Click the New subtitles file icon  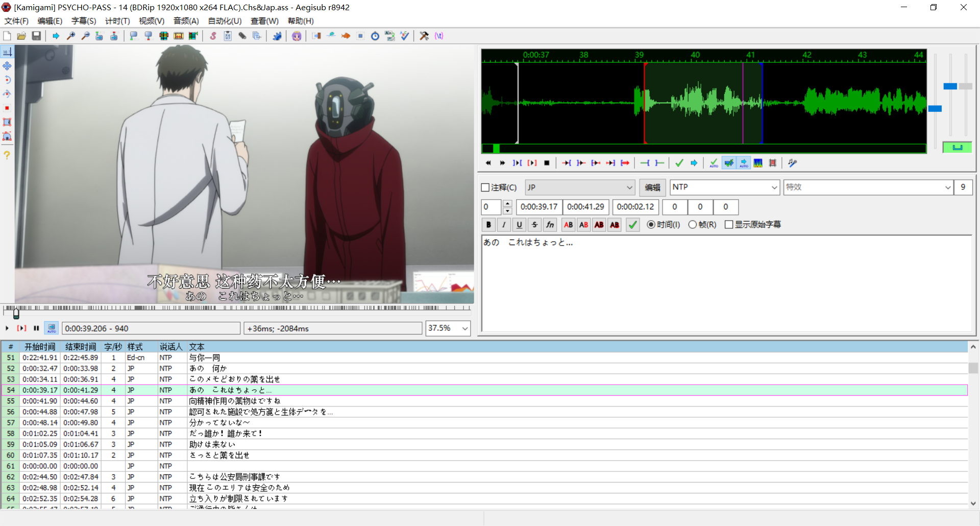pyautogui.click(x=7, y=36)
